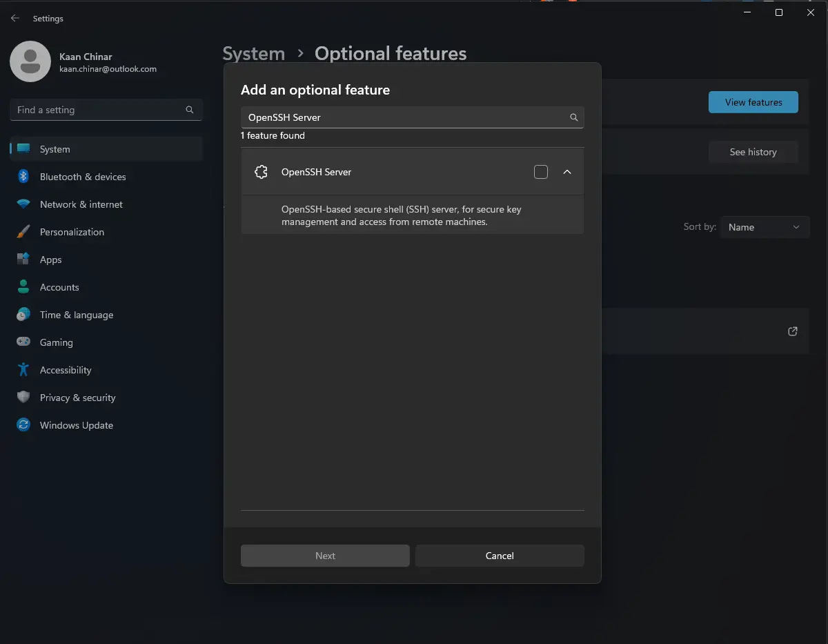Close the Settings window
The width and height of the screenshot is (828, 644).
pos(811,12)
